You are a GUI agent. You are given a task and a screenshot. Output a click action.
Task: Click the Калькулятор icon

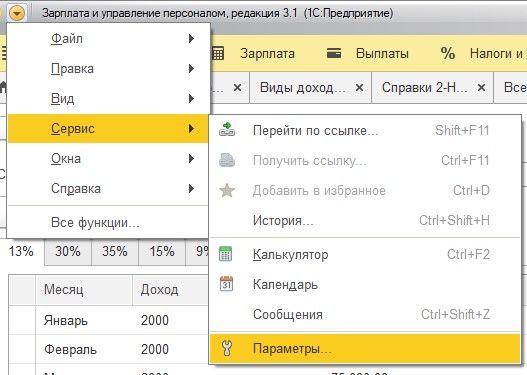coord(226,254)
